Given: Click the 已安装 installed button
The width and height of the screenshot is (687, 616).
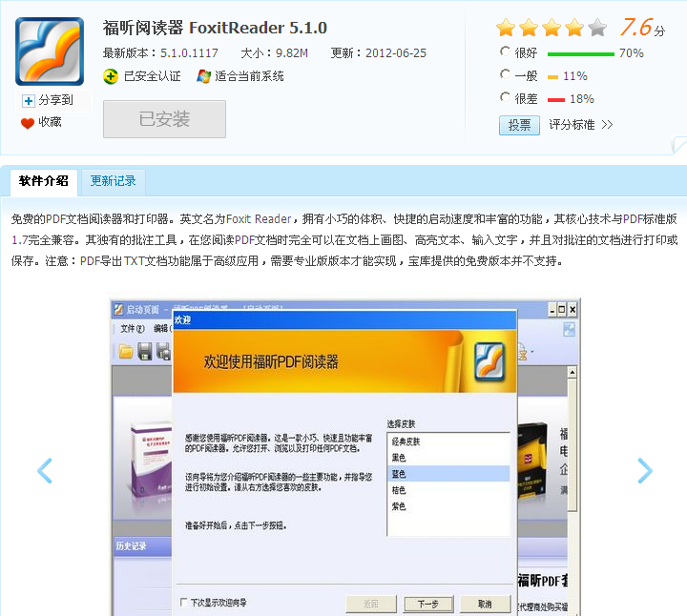Looking at the screenshot, I should 164,119.
